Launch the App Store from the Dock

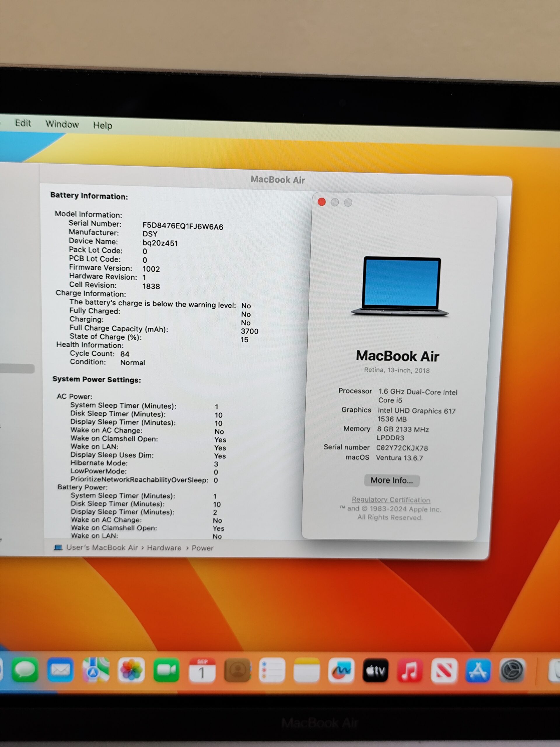(x=478, y=670)
